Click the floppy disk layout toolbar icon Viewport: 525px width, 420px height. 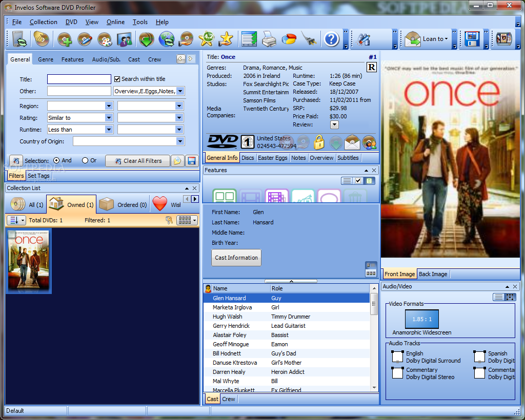click(x=472, y=39)
